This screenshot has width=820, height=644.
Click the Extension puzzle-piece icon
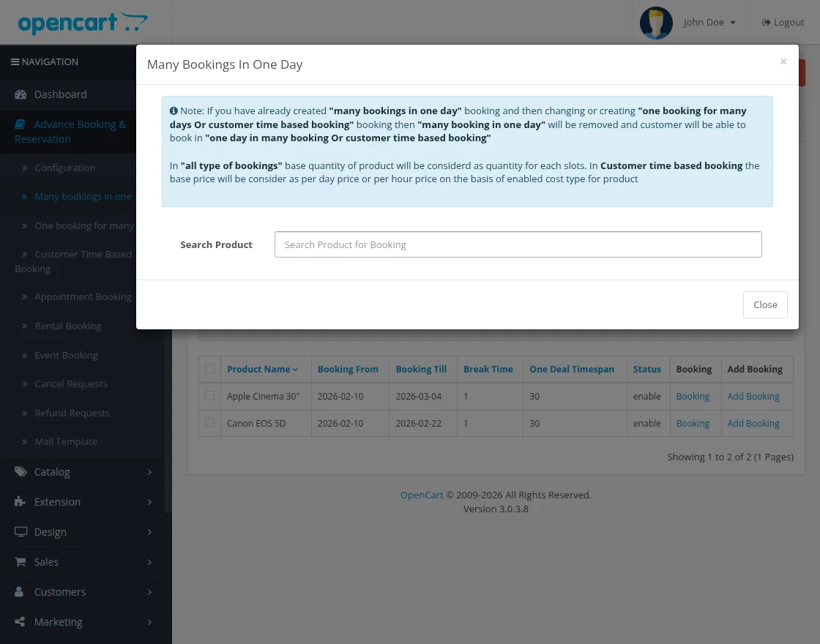click(20, 501)
